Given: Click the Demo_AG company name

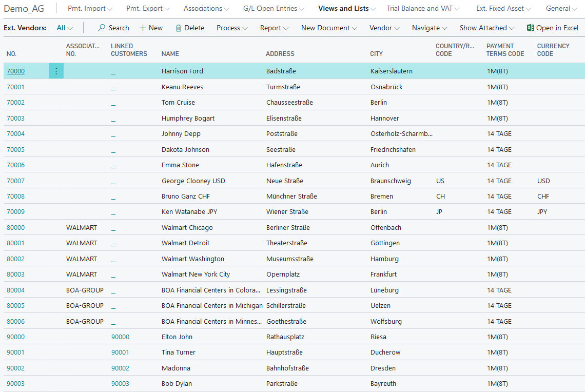Looking at the screenshot, I should coord(24,9).
